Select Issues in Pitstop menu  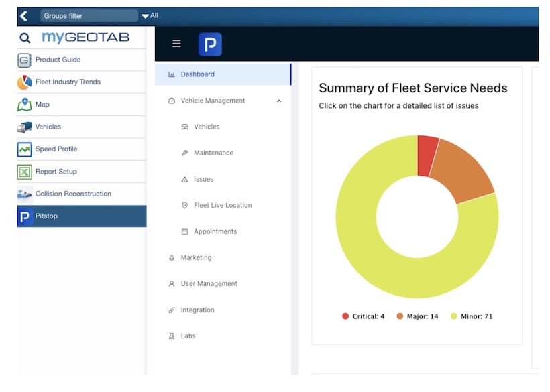(x=203, y=179)
